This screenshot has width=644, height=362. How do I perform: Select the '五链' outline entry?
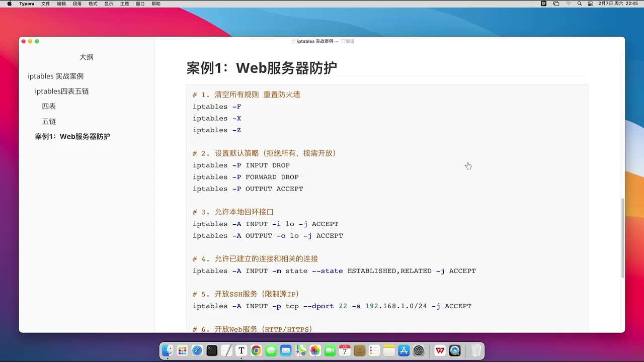[x=49, y=122]
